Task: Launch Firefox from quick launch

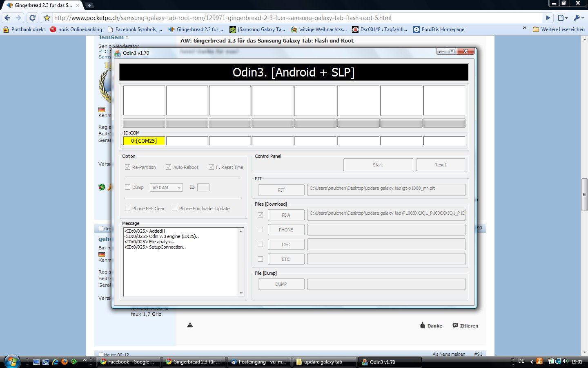Action: tap(65, 362)
